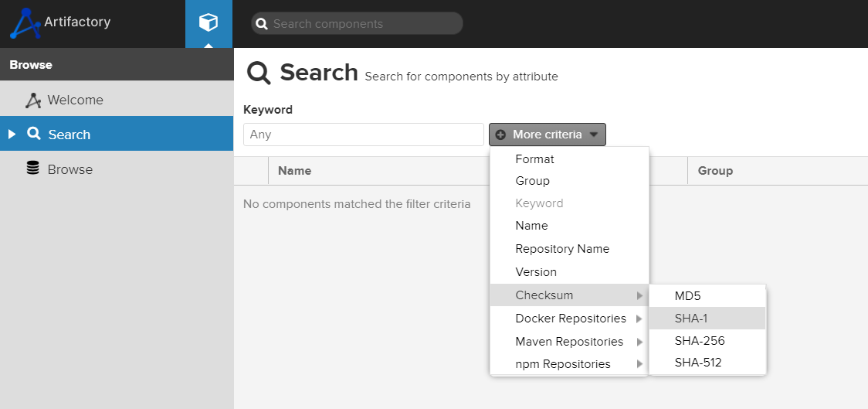Sort by the Name column header
This screenshot has width=868, height=409.
(294, 171)
